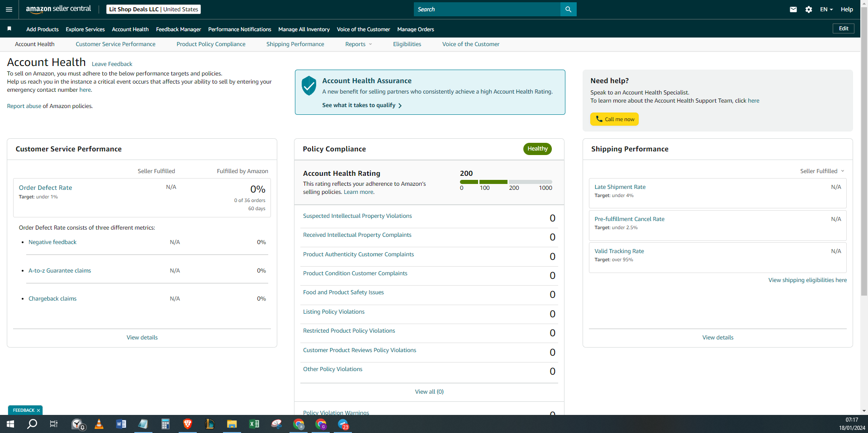
Task: Open Feedback Manager from the favorites bar
Action: (x=178, y=29)
